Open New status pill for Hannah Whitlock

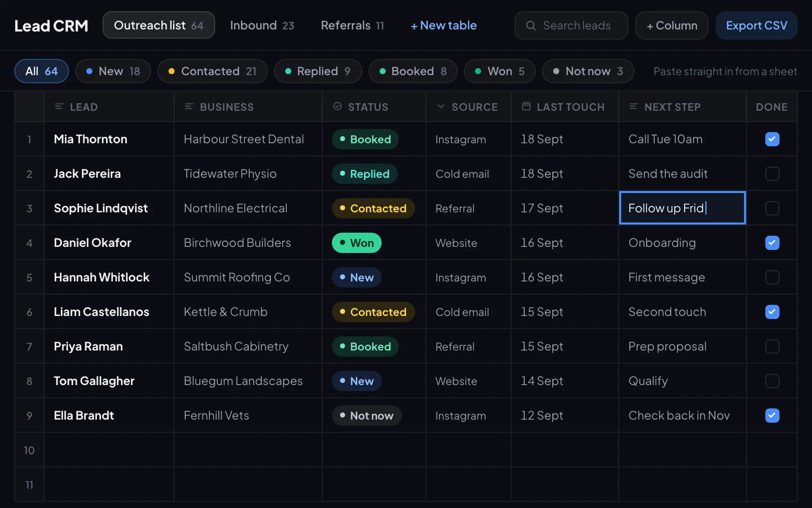(x=357, y=277)
